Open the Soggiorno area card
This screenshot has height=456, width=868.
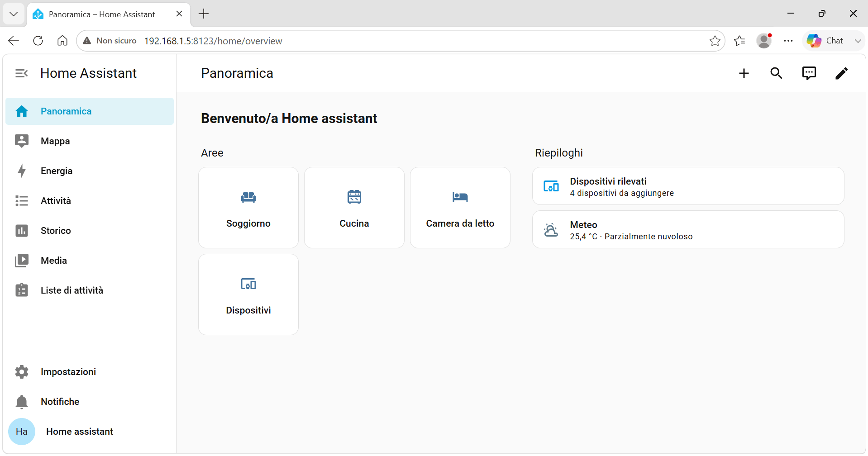click(248, 208)
